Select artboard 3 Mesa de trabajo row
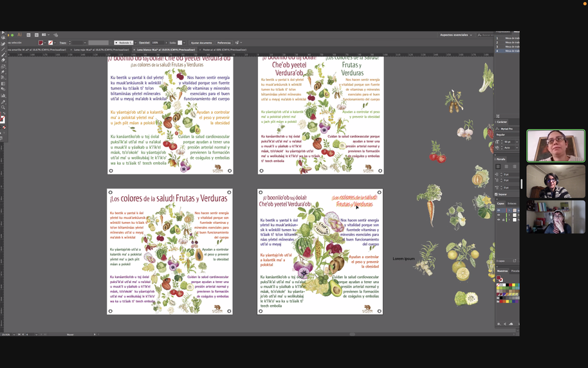This screenshot has height=368, width=588. [508, 46]
